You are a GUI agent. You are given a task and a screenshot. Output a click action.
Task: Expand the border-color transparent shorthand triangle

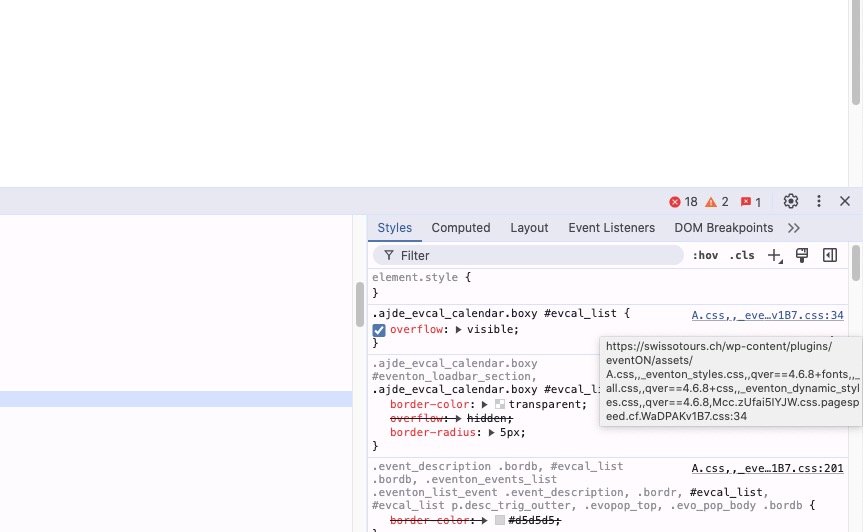click(x=485, y=404)
